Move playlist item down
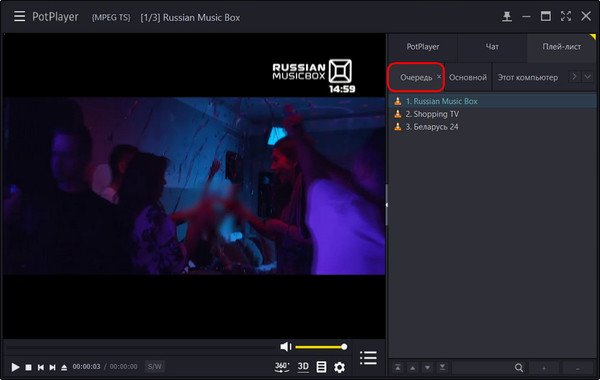The image size is (600, 380). tap(427, 368)
